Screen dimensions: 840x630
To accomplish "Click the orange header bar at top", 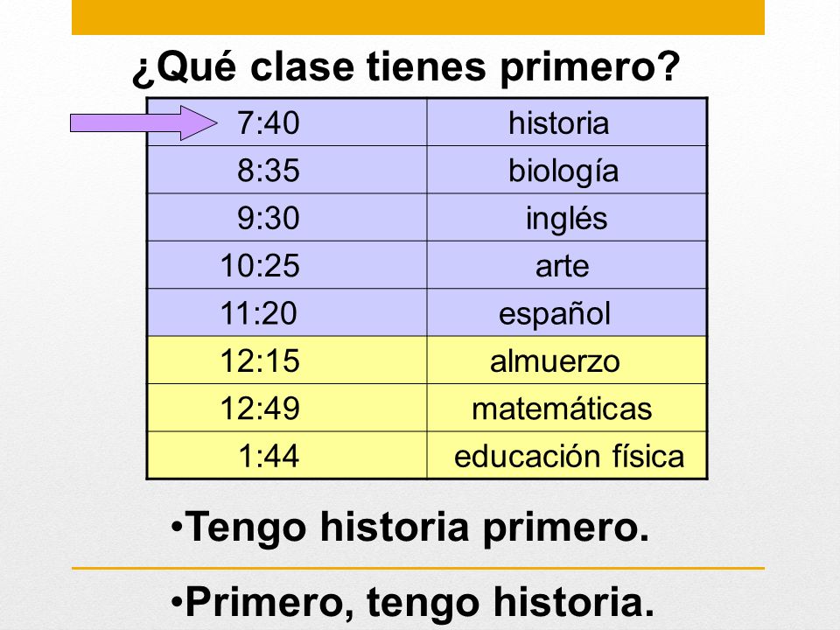I will [x=418, y=17].
